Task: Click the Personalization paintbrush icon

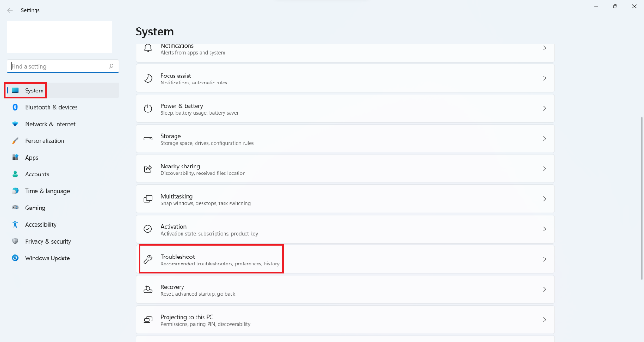Action: click(15, 141)
